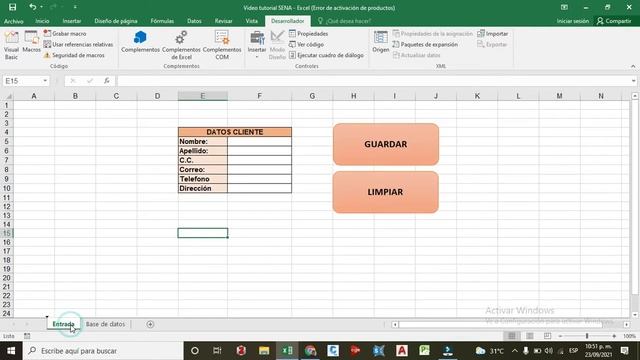This screenshot has height=360, width=640.
Task: Select the row 10 header
Action: tap(7, 188)
